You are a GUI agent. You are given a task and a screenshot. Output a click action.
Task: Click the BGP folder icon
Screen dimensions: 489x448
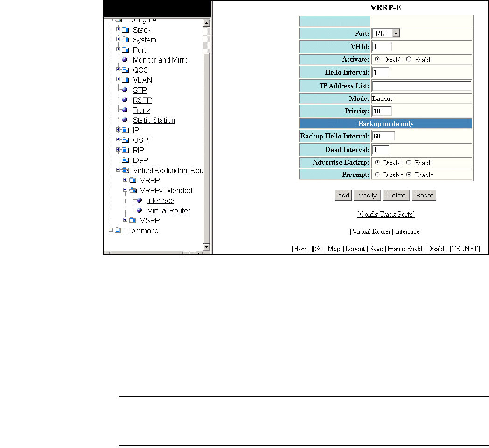(126, 161)
